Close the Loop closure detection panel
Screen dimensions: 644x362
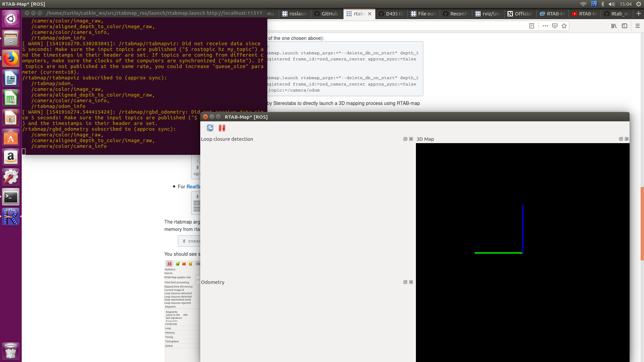pos(411,139)
